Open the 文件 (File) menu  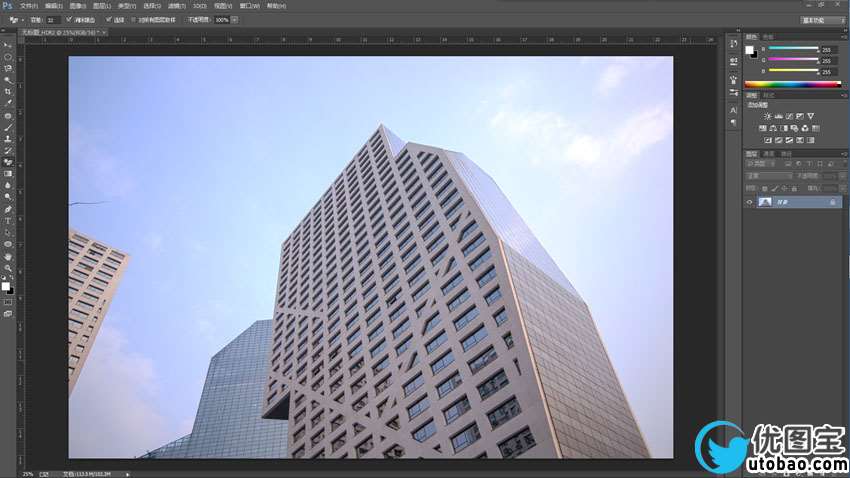point(28,5)
